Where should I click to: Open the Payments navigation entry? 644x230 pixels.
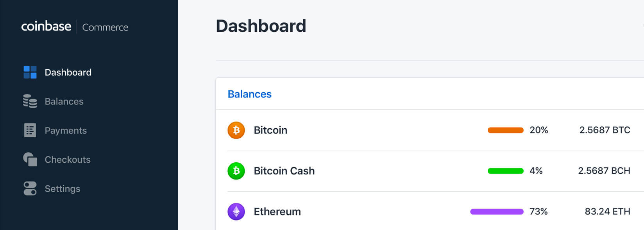pos(66,130)
